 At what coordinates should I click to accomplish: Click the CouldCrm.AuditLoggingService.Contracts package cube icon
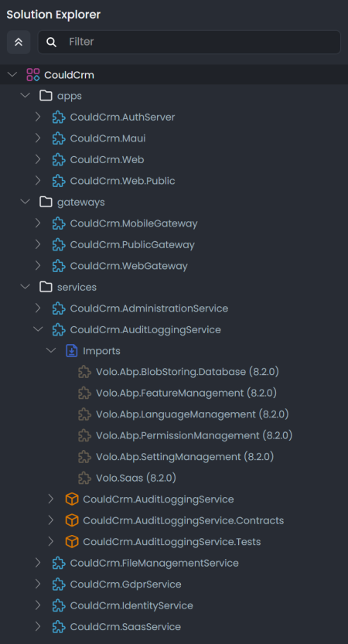click(72, 520)
